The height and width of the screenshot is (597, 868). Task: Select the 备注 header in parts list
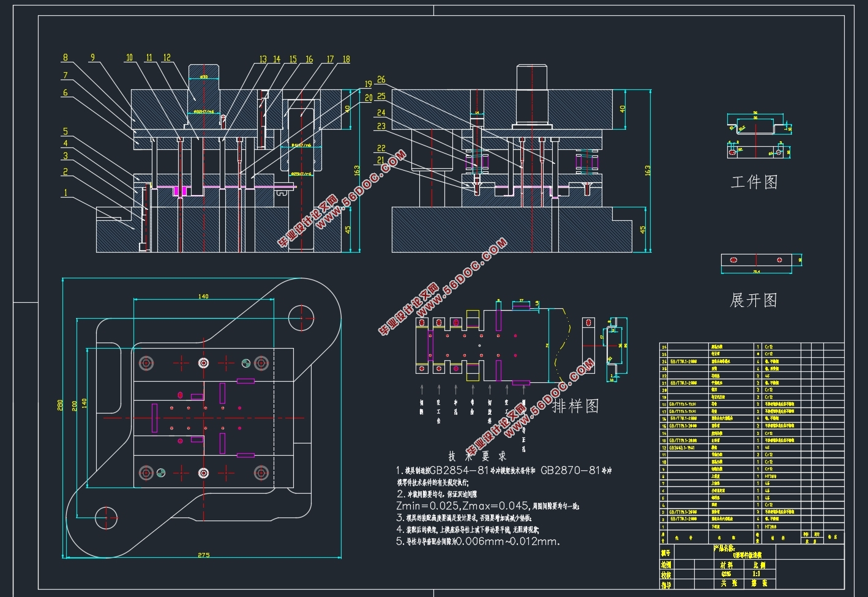[x=832, y=536]
